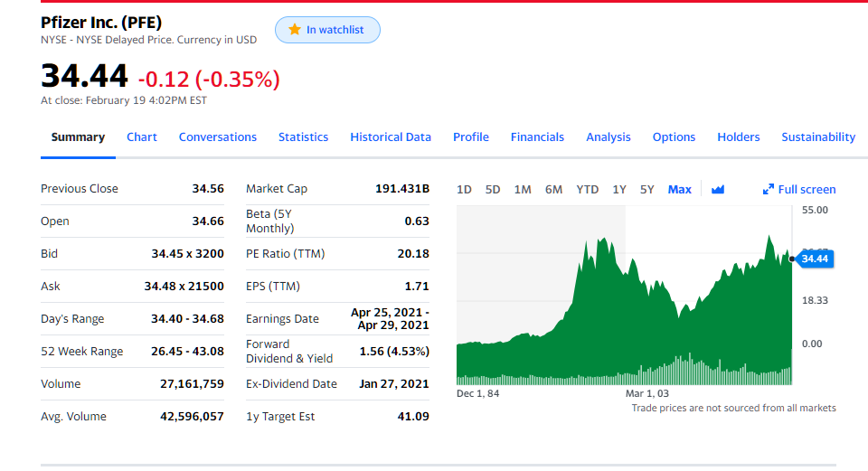Click the Avg. Volume value 42,596,057
The image size is (868, 471).
pos(192,416)
